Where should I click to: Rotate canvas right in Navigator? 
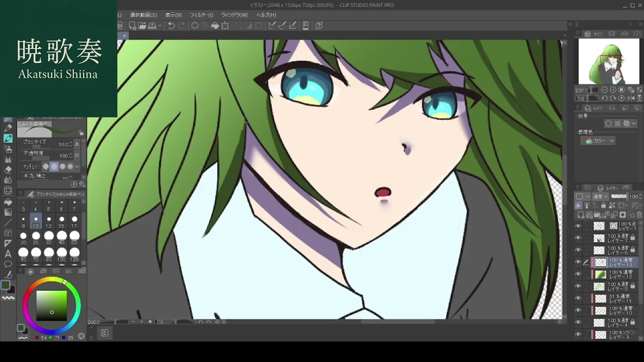[x=613, y=99]
